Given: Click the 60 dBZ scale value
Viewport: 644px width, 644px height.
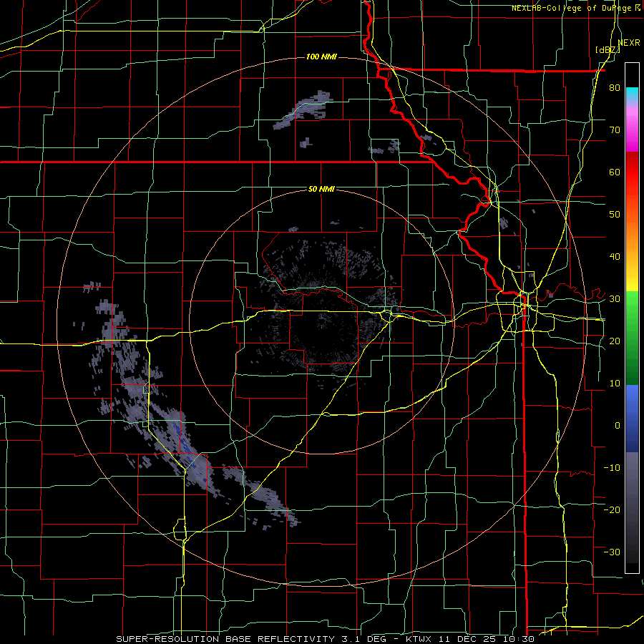Looking at the screenshot, I should click(615, 172).
